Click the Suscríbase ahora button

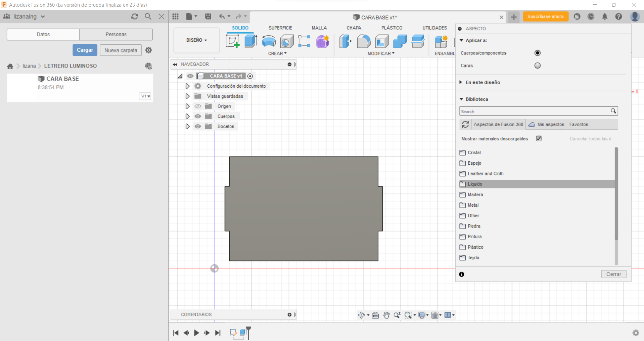545,16
